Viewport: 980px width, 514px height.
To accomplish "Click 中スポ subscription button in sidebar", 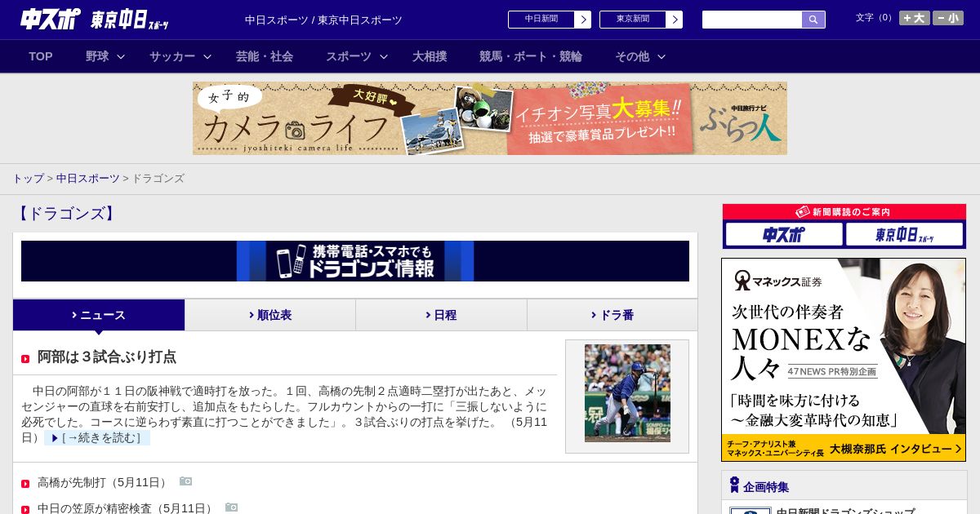I will point(784,235).
